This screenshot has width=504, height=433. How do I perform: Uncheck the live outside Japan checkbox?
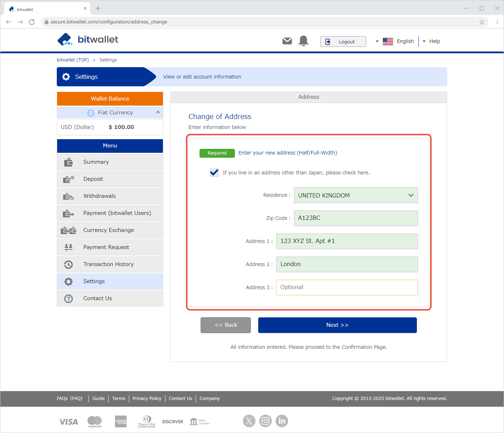pyautogui.click(x=214, y=173)
